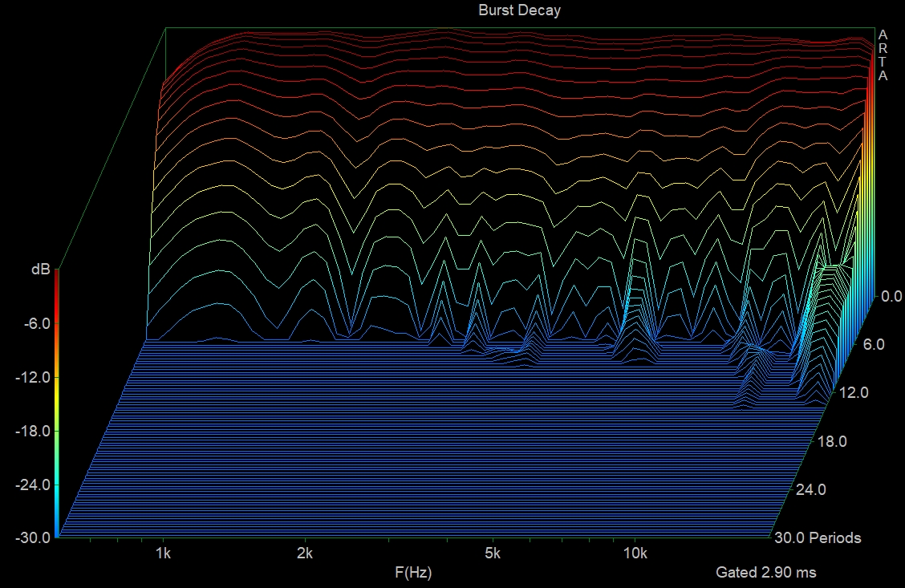Click the vertical "ARTA" label
The height and width of the screenshot is (588, 905).
point(883,55)
